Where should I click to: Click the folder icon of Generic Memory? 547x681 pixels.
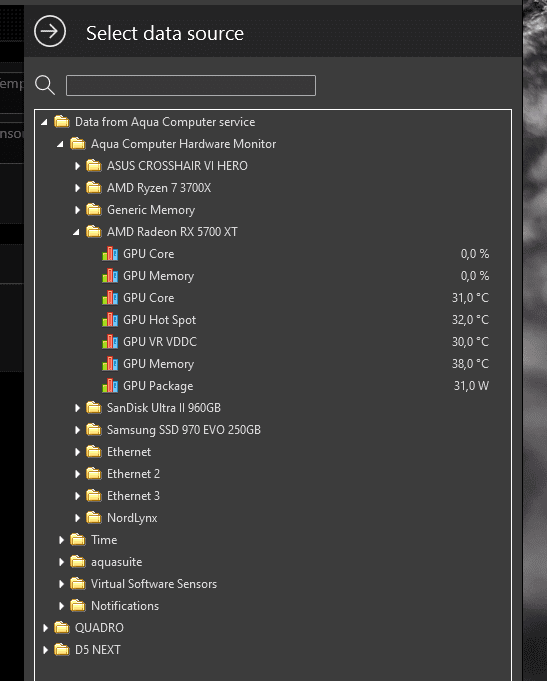94,210
